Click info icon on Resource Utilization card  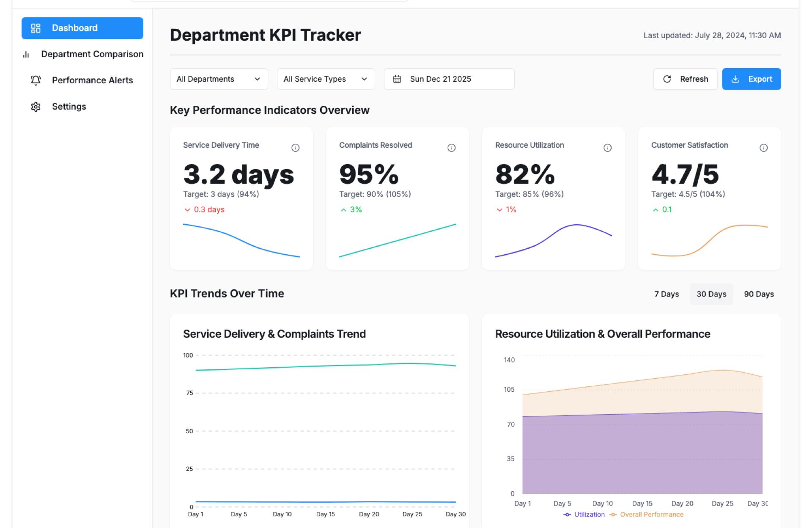point(607,148)
